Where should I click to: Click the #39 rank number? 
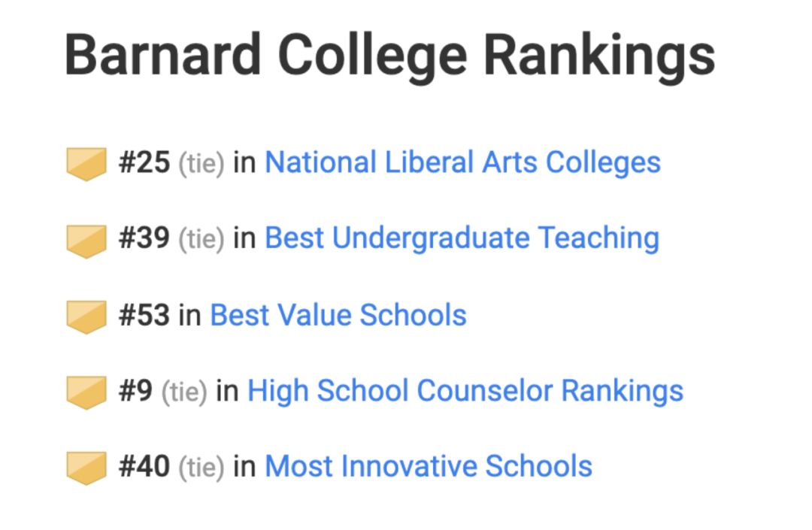click(x=144, y=238)
